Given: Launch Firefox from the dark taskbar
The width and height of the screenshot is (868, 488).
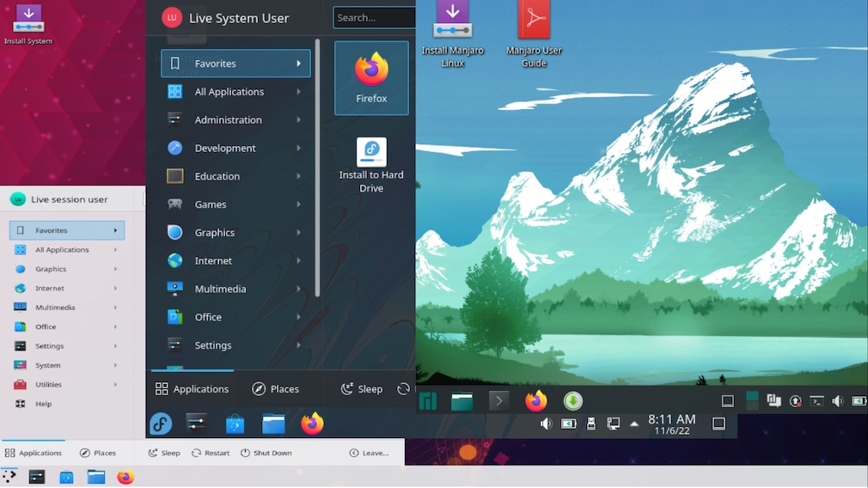Looking at the screenshot, I should click(312, 424).
